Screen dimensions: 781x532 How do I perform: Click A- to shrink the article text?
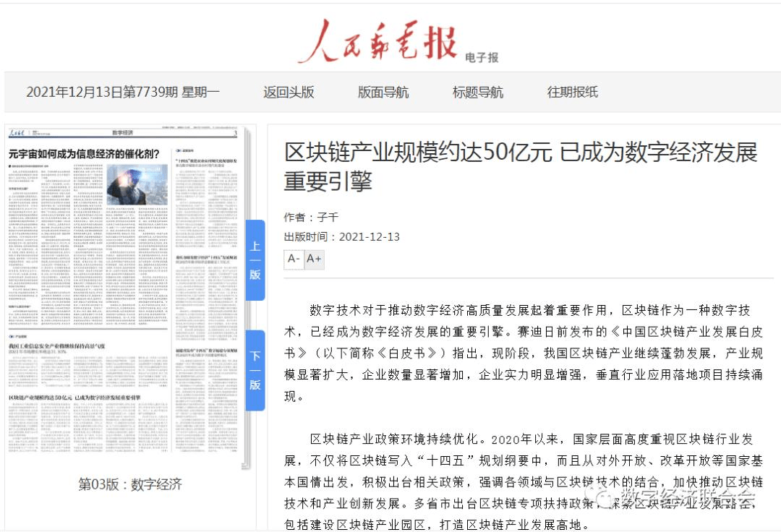pyautogui.click(x=292, y=259)
